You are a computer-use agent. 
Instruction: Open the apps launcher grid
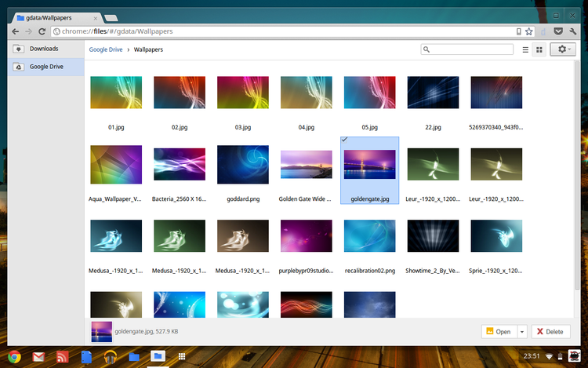pos(182,357)
